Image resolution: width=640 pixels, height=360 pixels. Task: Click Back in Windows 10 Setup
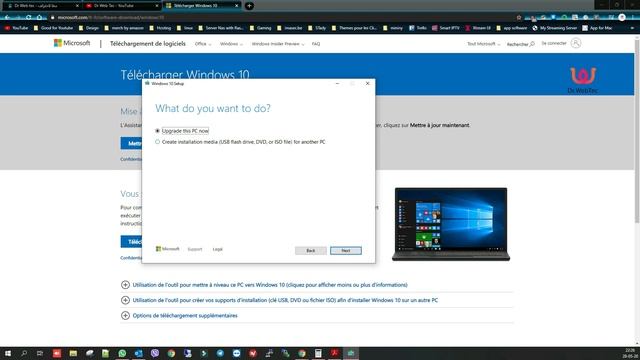click(x=311, y=250)
